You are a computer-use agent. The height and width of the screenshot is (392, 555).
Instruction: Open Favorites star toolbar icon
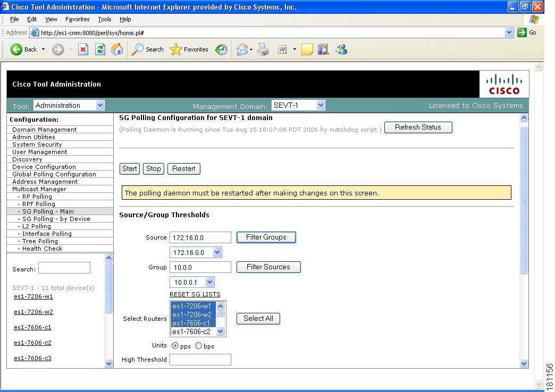[176, 49]
